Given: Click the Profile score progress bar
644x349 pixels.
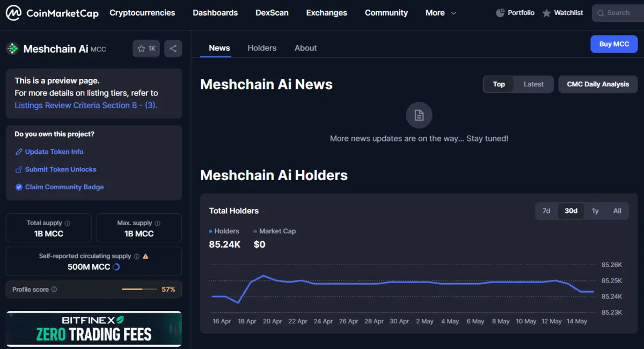Looking at the screenshot, I should (x=139, y=289).
